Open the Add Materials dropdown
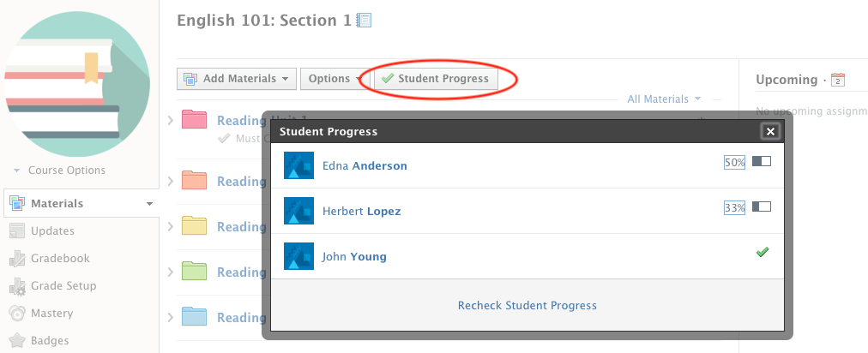Image resolution: width=868 pixels, height=353 pixels. pyautogui.click(x=237, y=79)
